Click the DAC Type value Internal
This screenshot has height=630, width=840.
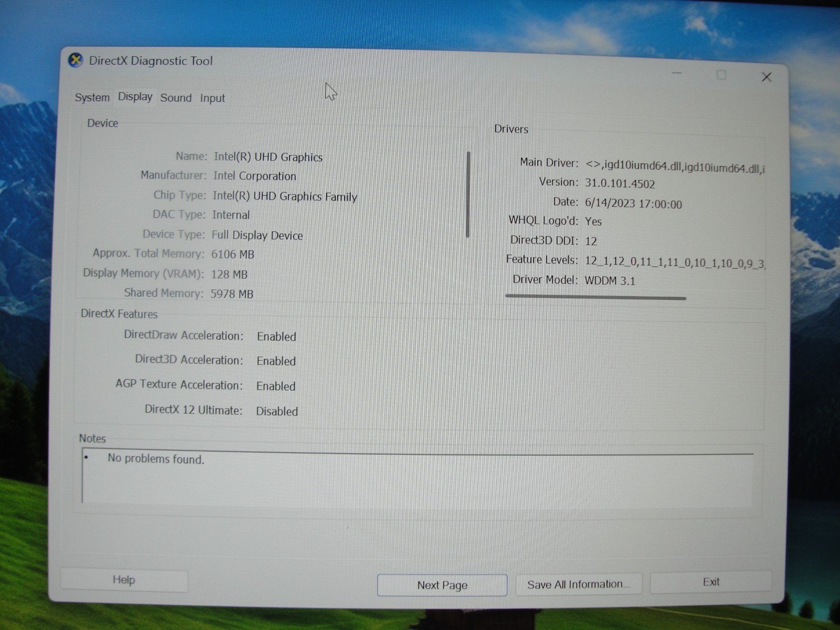231,215
